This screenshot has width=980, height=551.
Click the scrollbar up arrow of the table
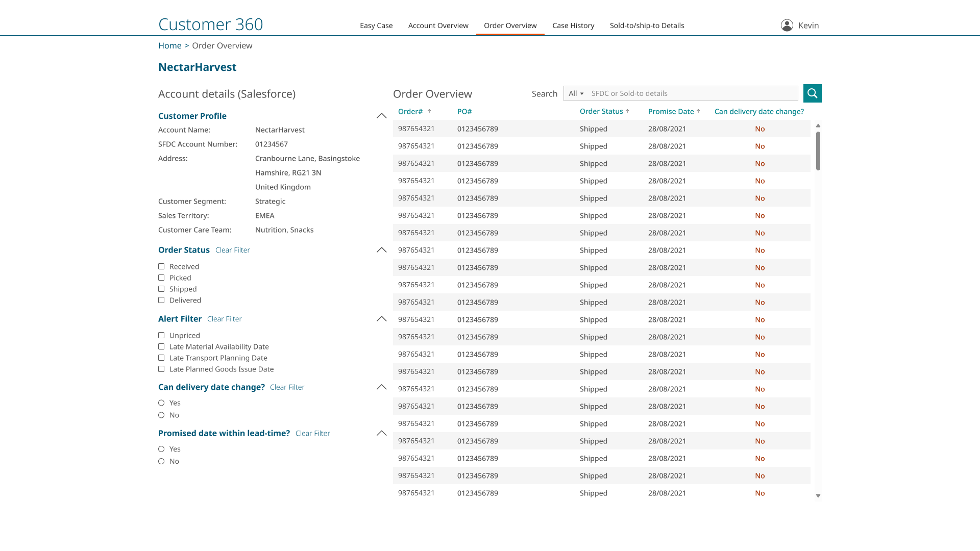(818, 125)
